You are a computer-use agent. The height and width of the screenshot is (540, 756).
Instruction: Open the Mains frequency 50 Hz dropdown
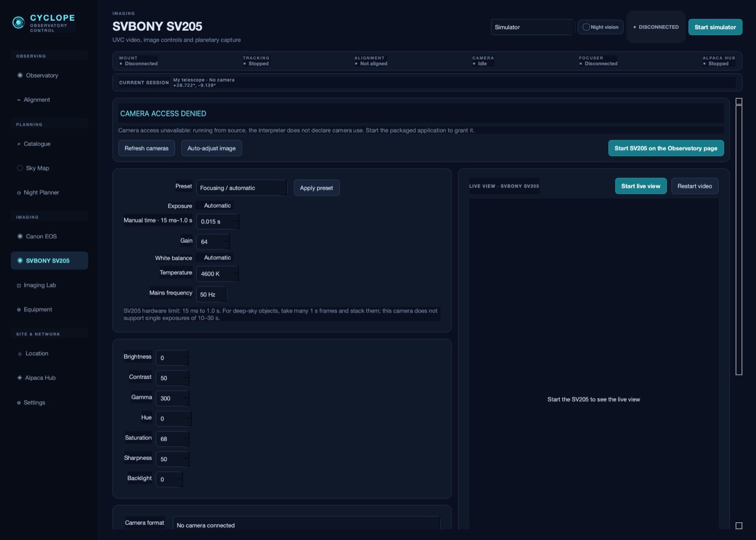212,294
